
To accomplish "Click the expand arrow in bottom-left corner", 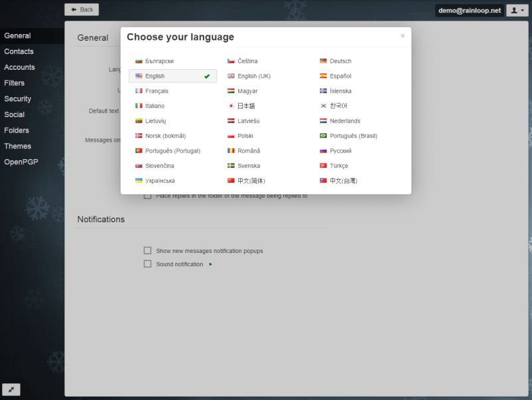I will 11,389.
